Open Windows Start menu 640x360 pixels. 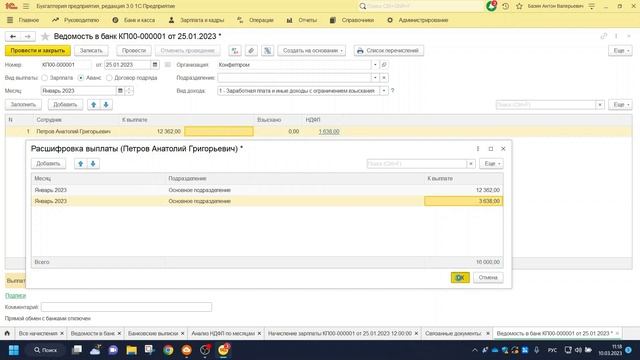[13, 350]
